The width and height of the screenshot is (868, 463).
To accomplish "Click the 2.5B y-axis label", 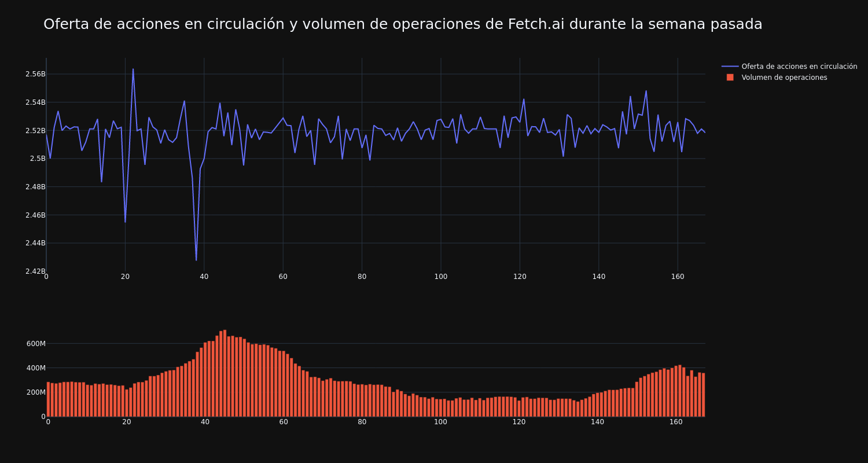I will tap(38, 159).
